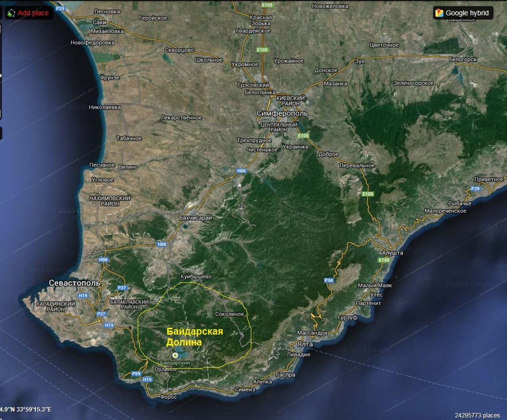Click the Севастополь city label
The width and height of the screenshot is (507, 420).
(74, 283)
